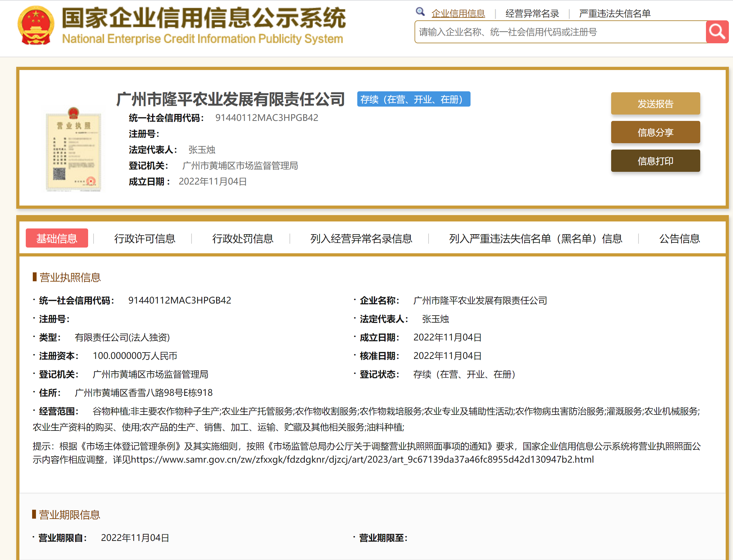Switch to the 基础信息 tab
733x560 pixels.
tap(57, 238)
